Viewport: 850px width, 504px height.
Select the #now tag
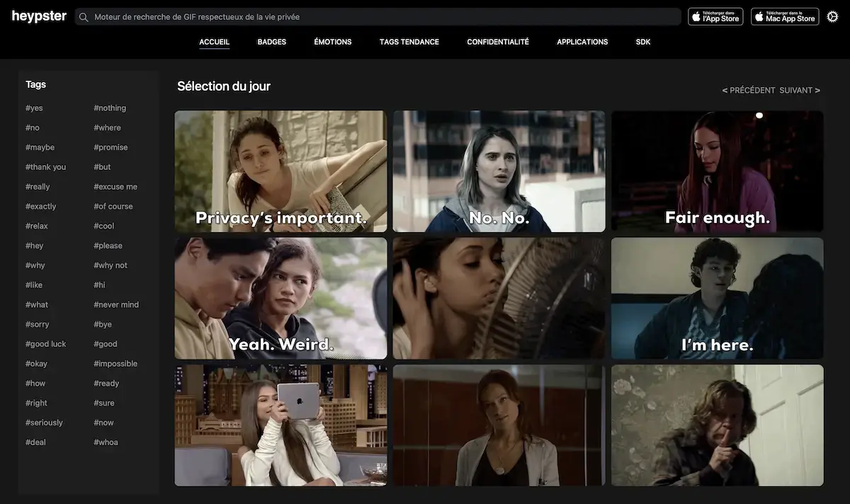103,423
